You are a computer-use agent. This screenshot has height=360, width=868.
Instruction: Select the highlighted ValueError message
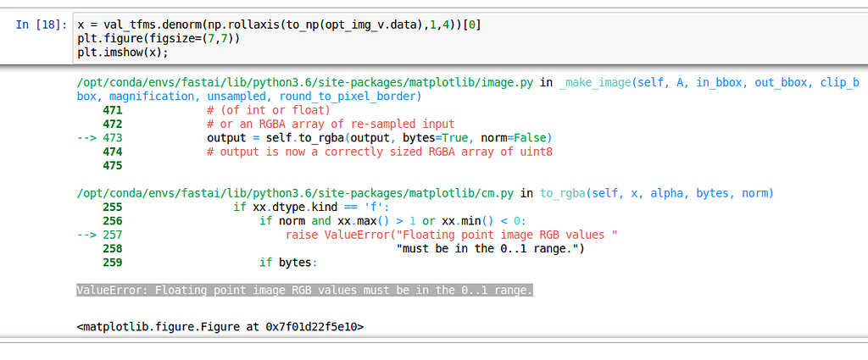tap(305, 291)
